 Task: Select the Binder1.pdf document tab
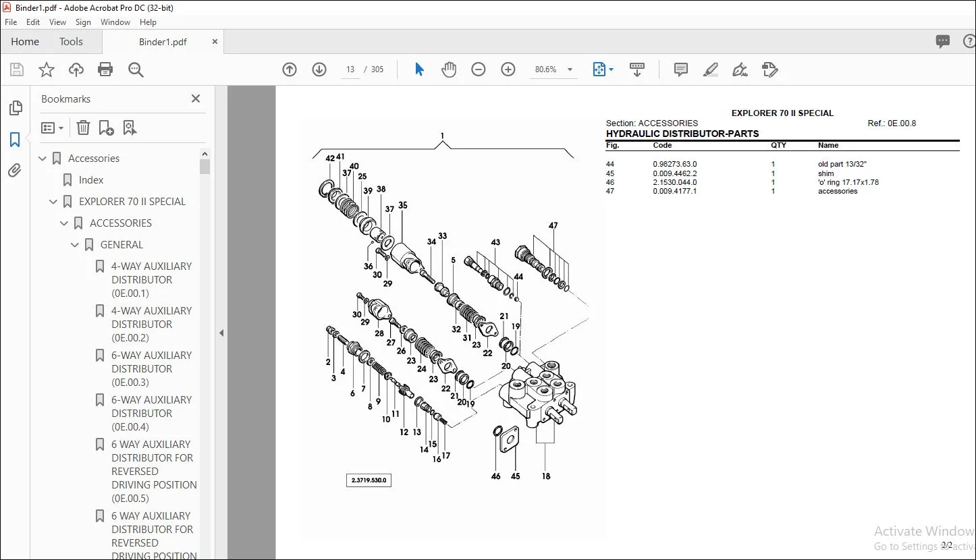tap(163, 42)
